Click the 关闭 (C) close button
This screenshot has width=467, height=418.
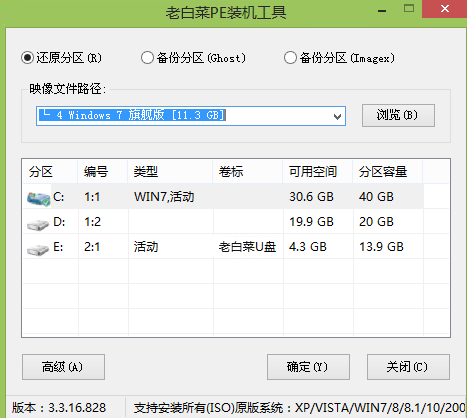click(x=408, y=367)
